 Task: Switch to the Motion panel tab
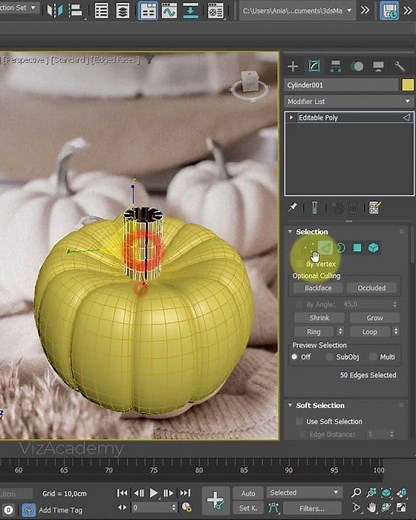[357, 66]
